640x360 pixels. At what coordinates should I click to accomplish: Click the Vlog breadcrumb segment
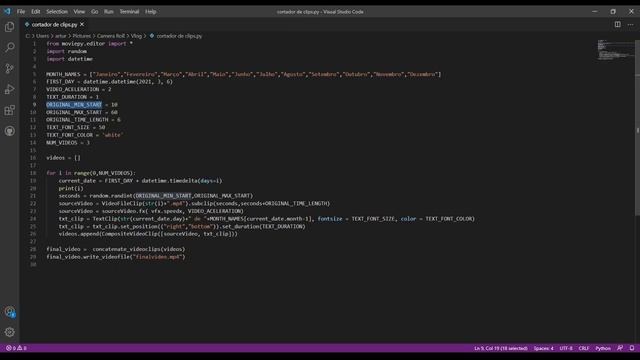pyautogui.click(x=136, y=36)
